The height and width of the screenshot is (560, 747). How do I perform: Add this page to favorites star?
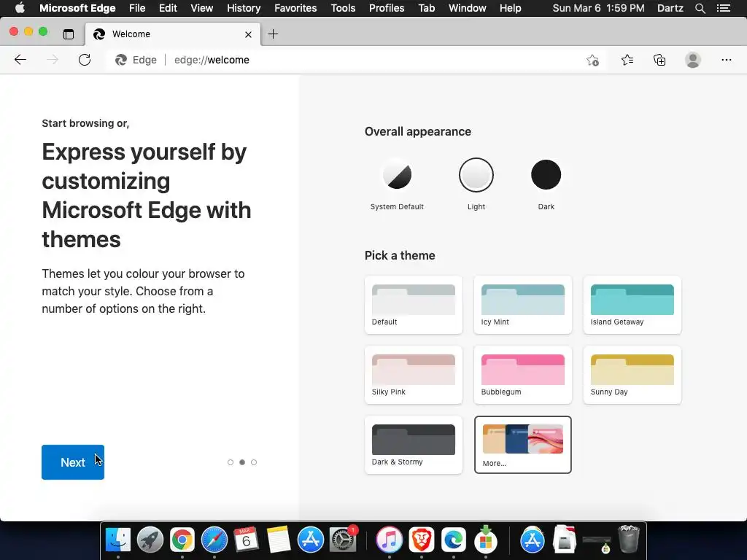592,60
